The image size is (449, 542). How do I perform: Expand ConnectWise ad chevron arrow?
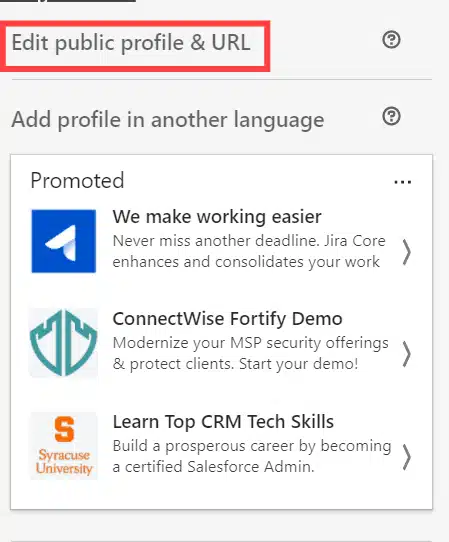407,354
